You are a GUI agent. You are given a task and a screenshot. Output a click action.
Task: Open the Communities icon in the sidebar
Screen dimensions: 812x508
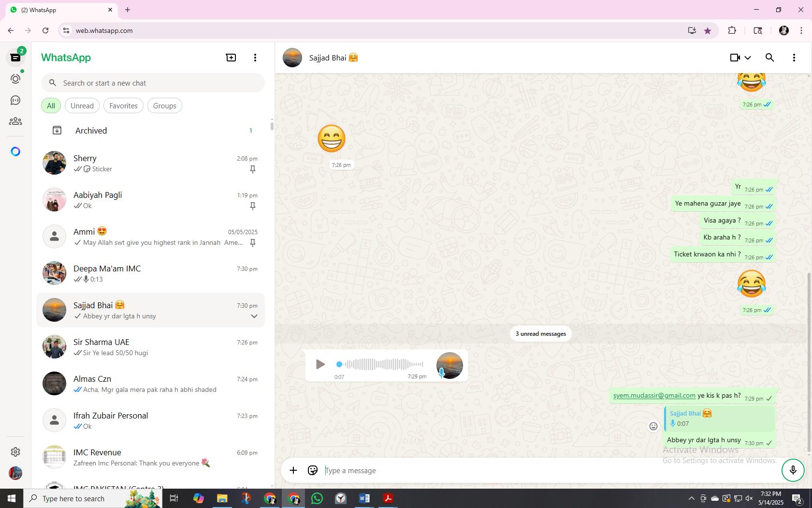[x=15, y=121]
